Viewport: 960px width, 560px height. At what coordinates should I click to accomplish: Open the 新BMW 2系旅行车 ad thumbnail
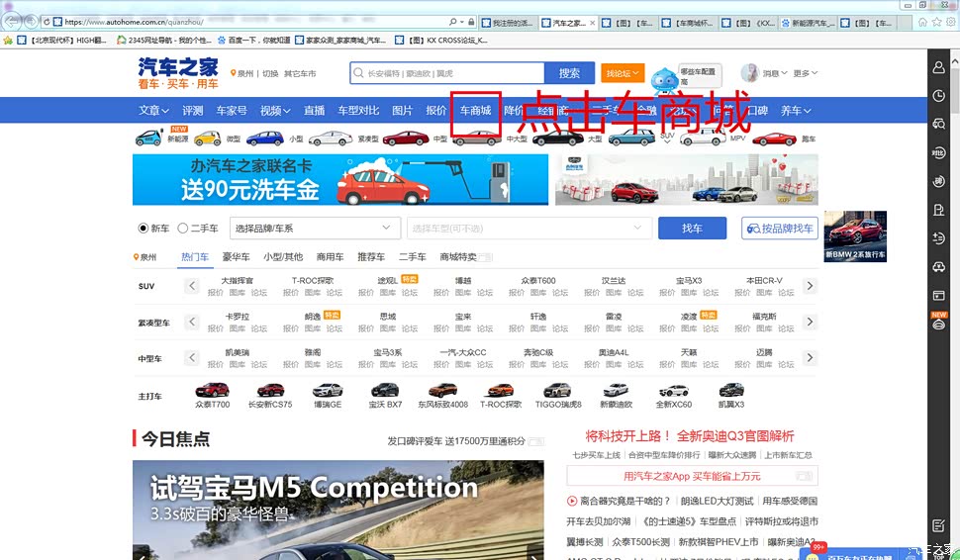pyautogui.click(x=855, y=236)
